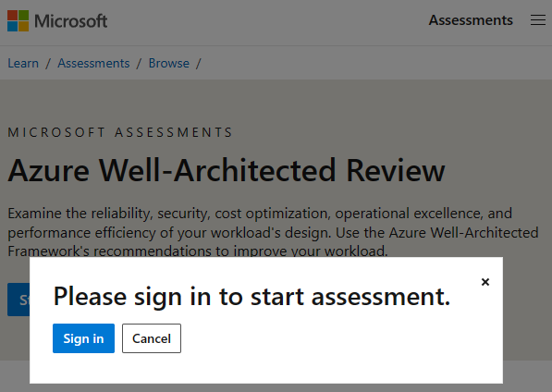Click the partially hidden blue Start button
Viewport: 552px width, 392px height.
[x=18, y=300]
